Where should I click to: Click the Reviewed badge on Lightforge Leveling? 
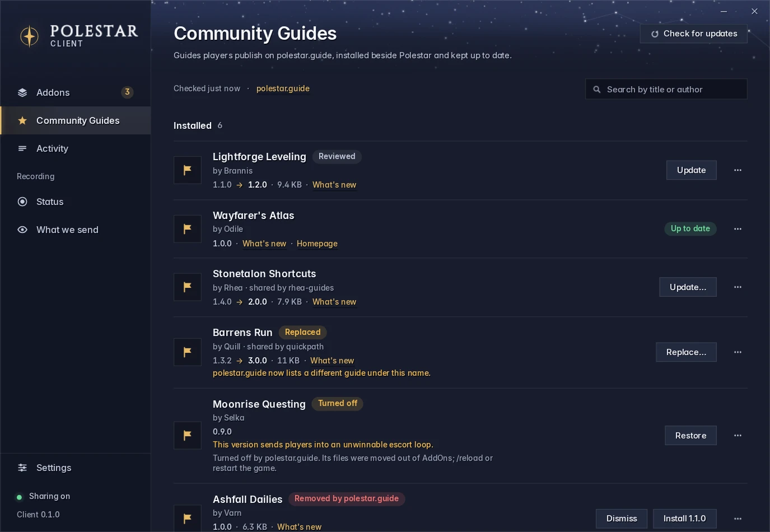[337, 156]
